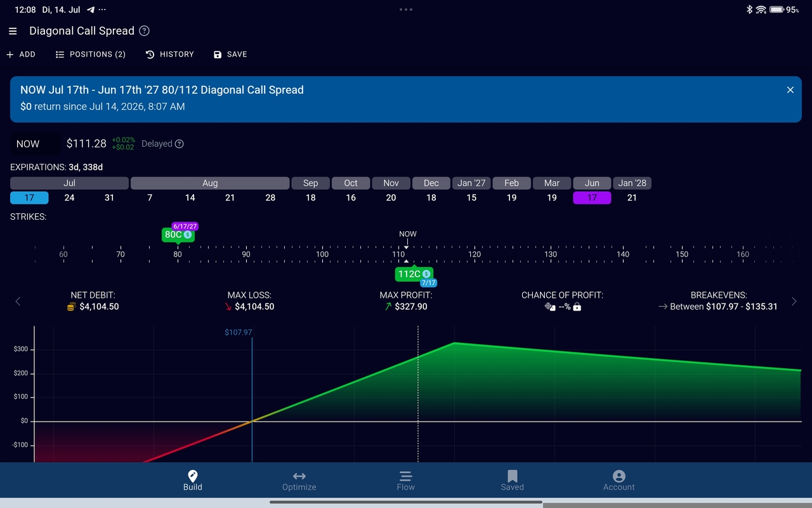Dismiss the blue spread info banner
This screenshot has height=508, width=812.
(x=790, y=90)
